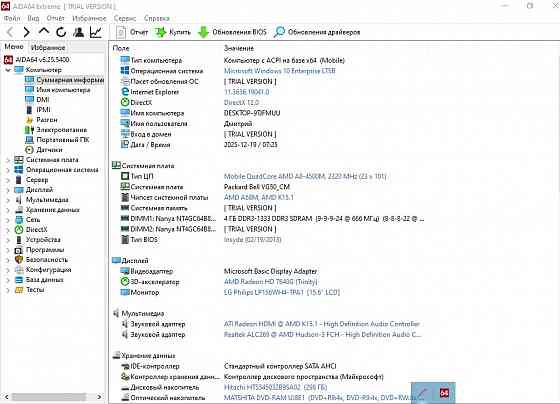This screenshot has height=404, width=560.
Task: Select the Устройства tree item
Action: 38,240
